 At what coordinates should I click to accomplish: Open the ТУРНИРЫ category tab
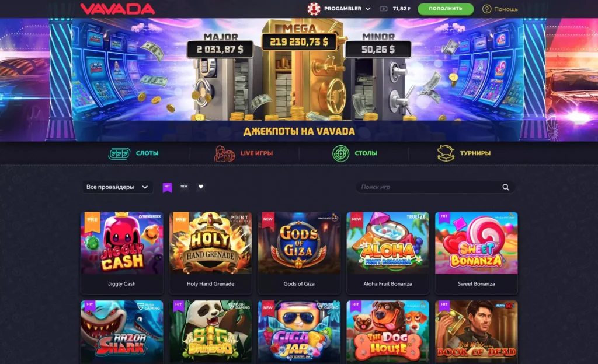(x=475, y=153)
